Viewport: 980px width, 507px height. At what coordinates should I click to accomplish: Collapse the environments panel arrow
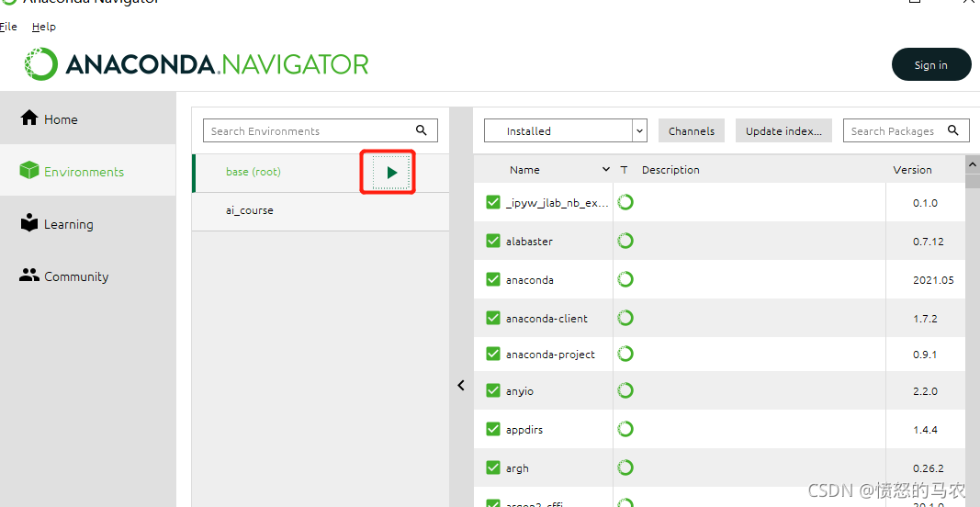point(461,385)
